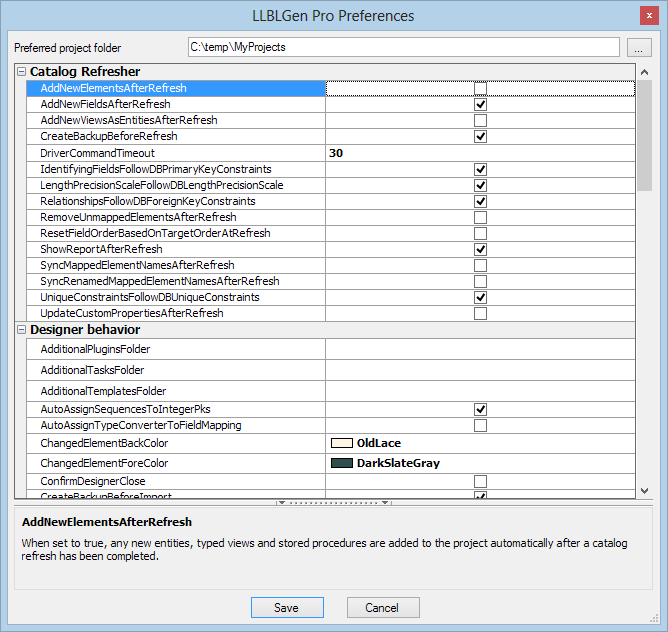Screen dimensions: 668x632
Task: Enable RemoveUnmappedElementsAfterRefresh
Action: pyautogui.click(x=480, y=217)
